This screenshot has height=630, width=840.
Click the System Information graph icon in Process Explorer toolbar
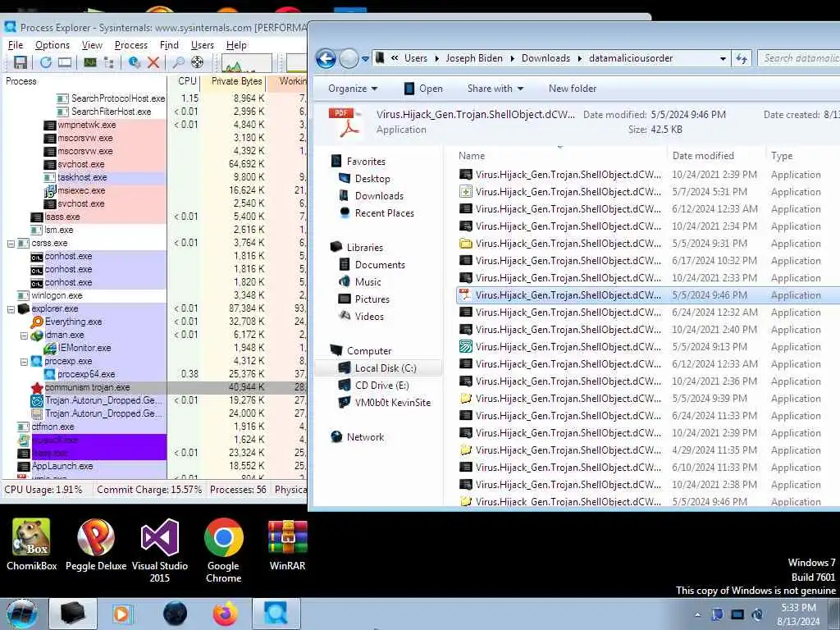pos(90,62)
